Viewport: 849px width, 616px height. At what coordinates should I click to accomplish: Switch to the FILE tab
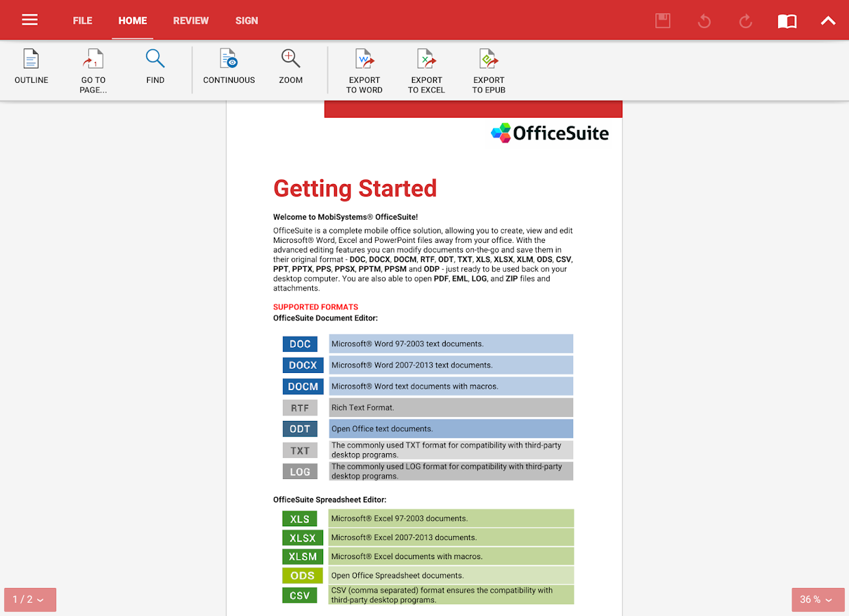[x=82, y=21]
